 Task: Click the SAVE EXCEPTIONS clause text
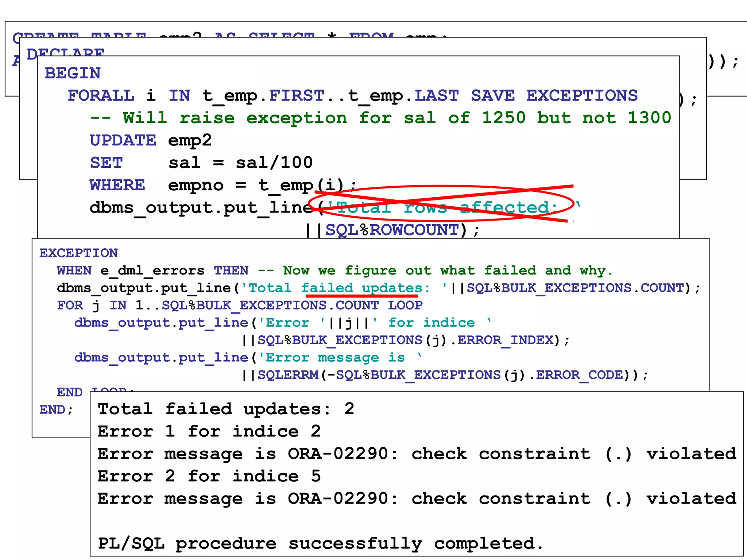coord(554,96)
